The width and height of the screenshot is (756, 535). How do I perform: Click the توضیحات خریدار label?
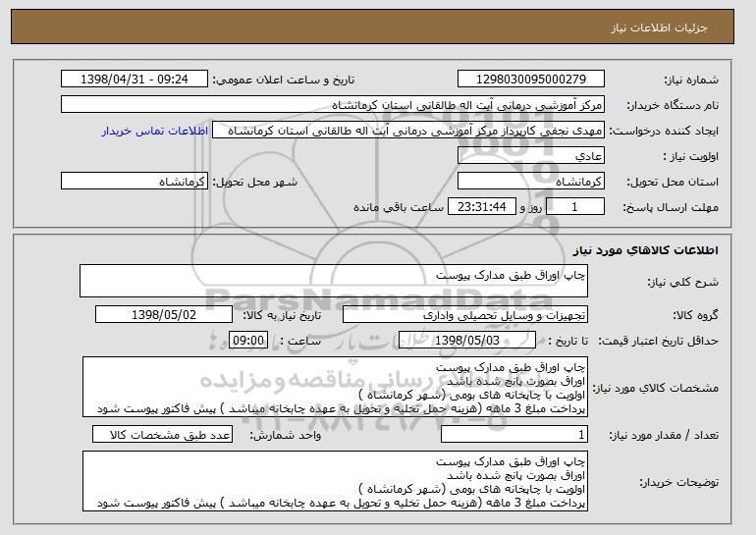(678, 482)
